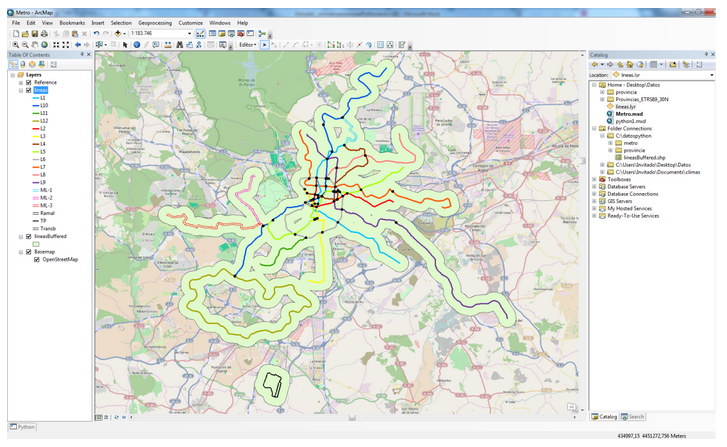The height and width of the screenshot is (447, 727).
Task: Select the Identify tool icon
Action: [137, 45]
